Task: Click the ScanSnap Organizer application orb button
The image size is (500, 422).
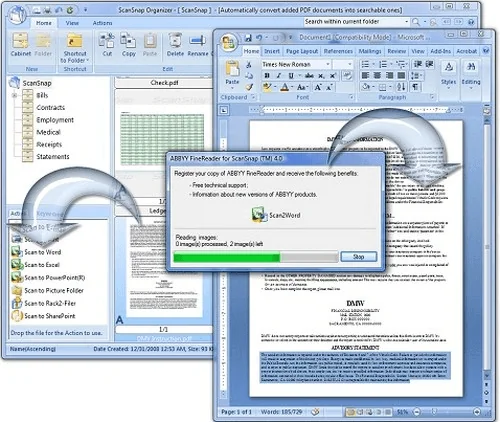Action: coord(17,14)
